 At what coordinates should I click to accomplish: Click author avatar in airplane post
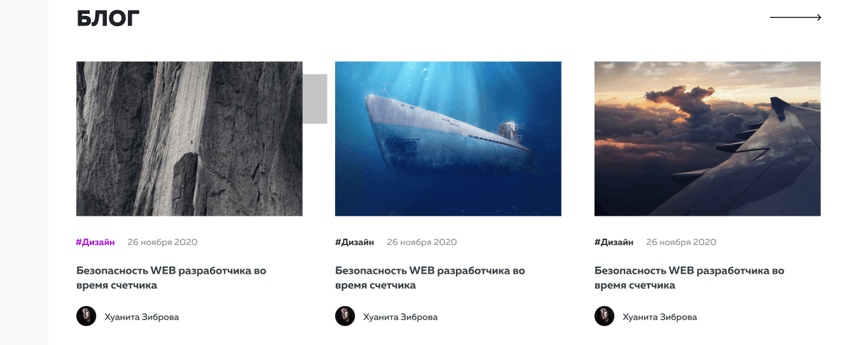605,316
